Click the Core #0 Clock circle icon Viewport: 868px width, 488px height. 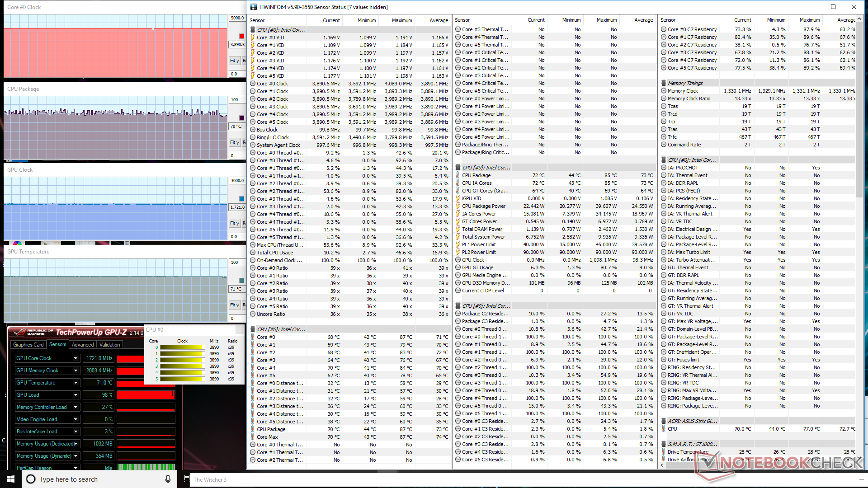[x=253, y=84]
